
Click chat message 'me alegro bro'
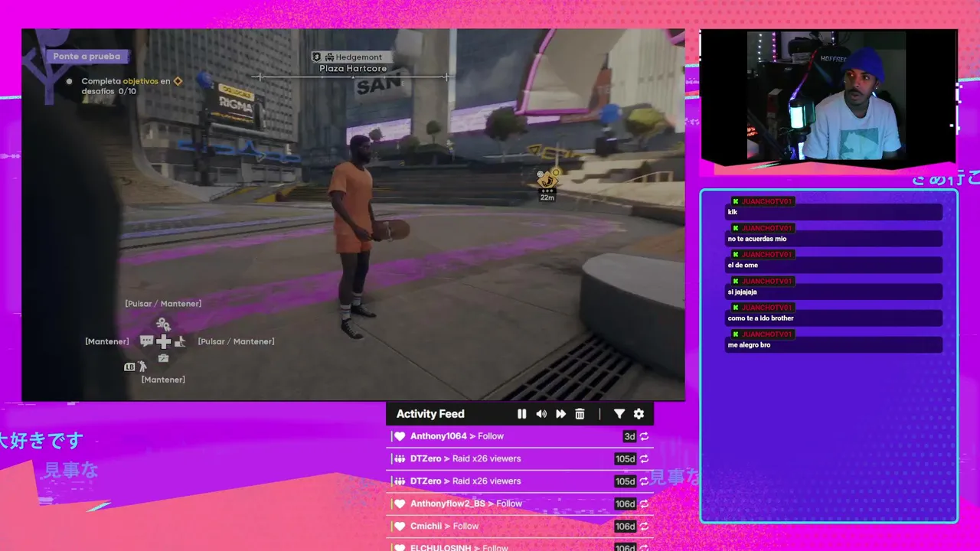(x=833, y=345)
